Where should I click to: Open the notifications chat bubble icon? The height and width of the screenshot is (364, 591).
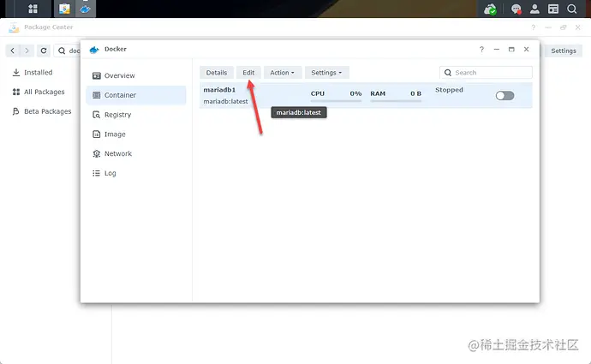pos(516,9)
